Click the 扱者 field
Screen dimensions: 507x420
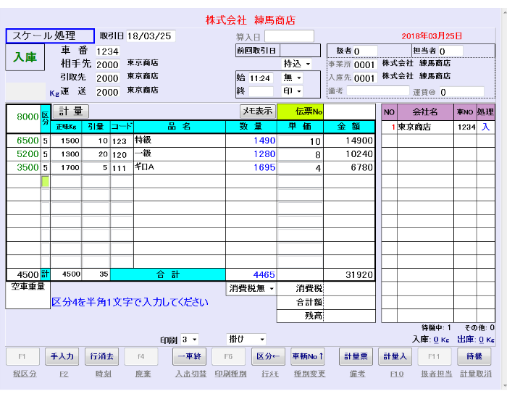(365, 51)
